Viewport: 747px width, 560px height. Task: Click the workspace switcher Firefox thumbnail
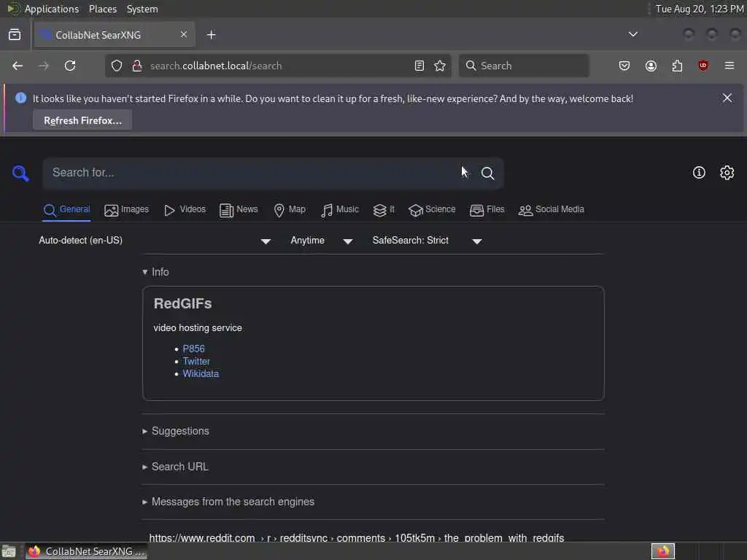click(662, 551)
